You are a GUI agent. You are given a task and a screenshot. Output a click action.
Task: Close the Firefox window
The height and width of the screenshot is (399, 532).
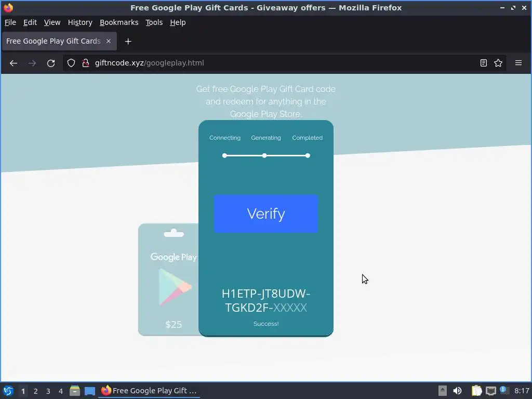pos(524,7)
